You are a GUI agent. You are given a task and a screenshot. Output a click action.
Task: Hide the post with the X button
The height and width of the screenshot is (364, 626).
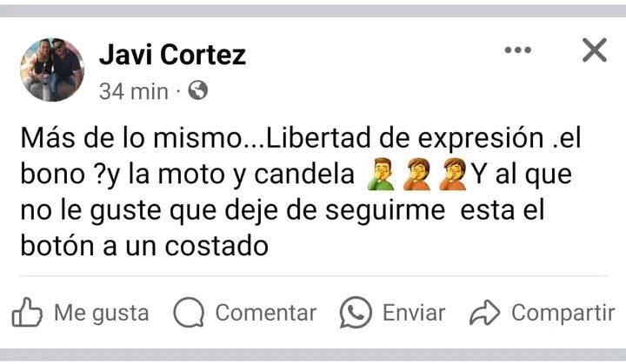[595, 50]
